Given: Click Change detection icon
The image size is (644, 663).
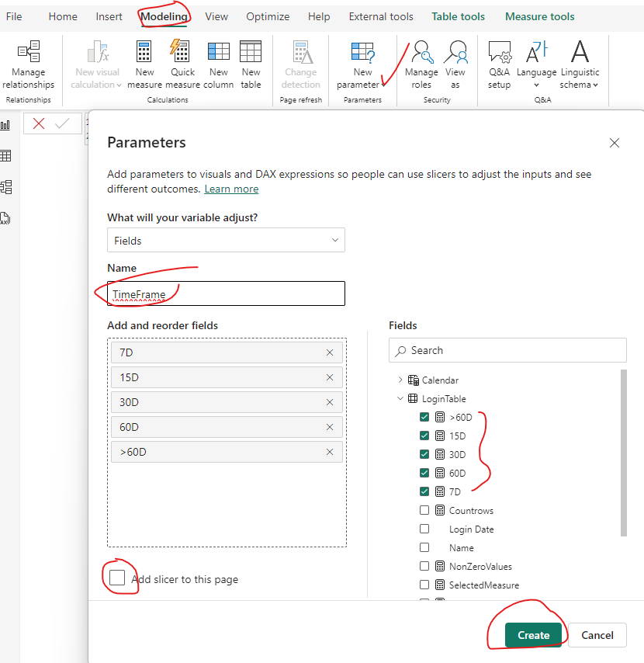Looking at the screenshot, I should [302, 51].
